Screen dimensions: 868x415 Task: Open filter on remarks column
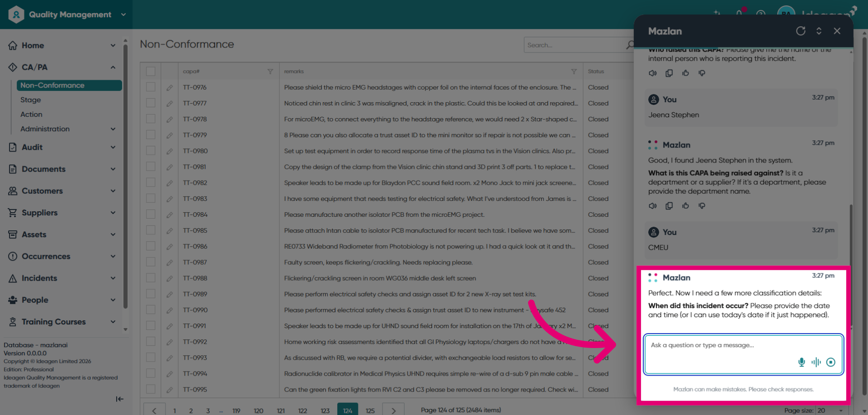(574, 72)
